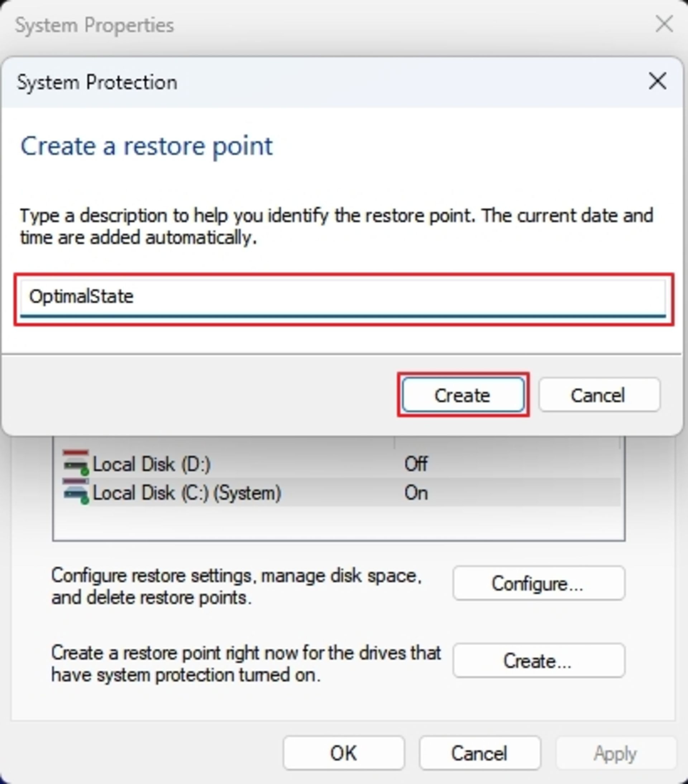The width and height of the screenshot is (688, 784).
Task: Click the Create... button in System Properties
Action: tap(539, 660)
